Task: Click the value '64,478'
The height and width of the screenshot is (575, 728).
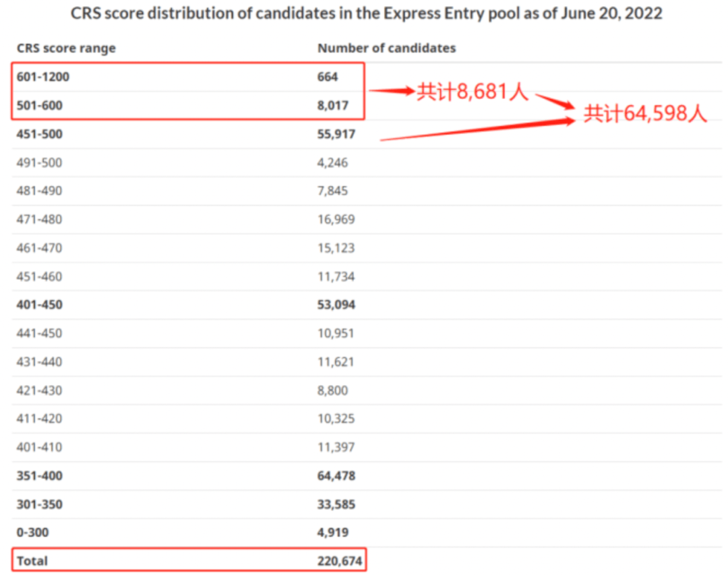Action: [x=336, y=476]
